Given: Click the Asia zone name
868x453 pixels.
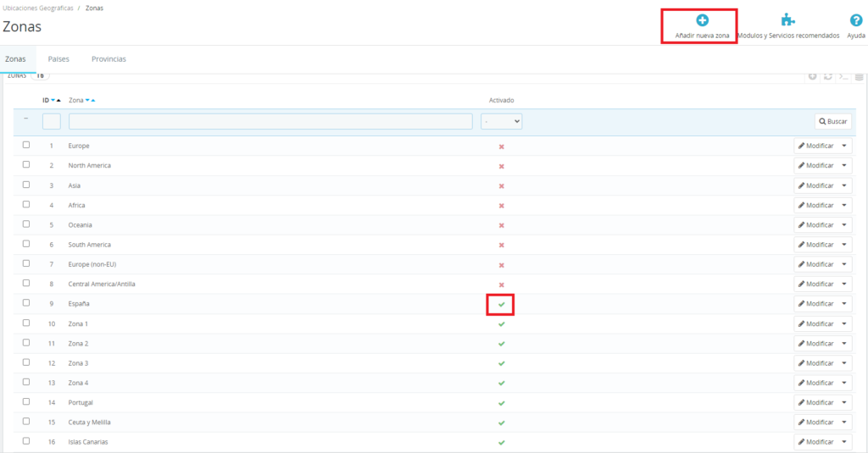Looking at the screenshot, I should (x=75, y=185).
